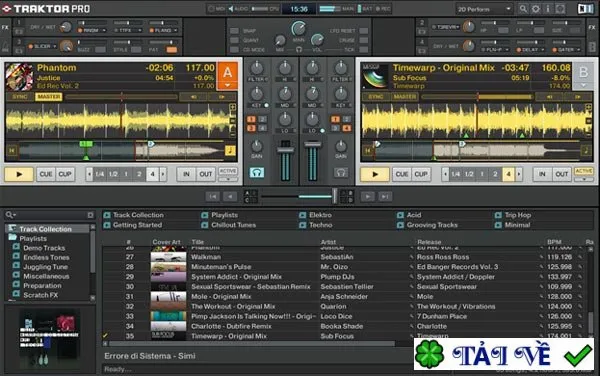This screenshot has height=376, width=600.
Task: Click the loop OUT button on Deck B
Action: point(561,174)
